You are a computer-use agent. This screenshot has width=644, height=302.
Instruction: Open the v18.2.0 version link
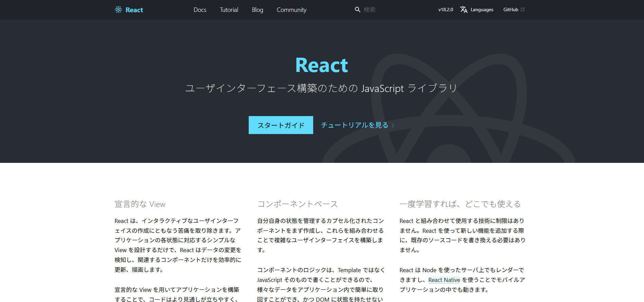[x=446, y=10]
